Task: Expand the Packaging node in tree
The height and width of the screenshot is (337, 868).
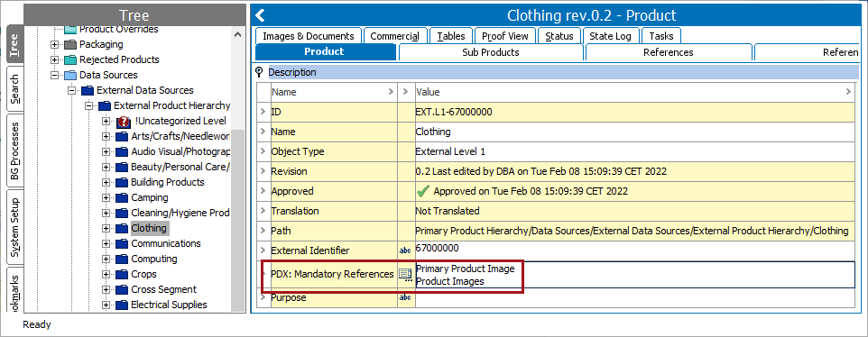Action: pos(54,44)
